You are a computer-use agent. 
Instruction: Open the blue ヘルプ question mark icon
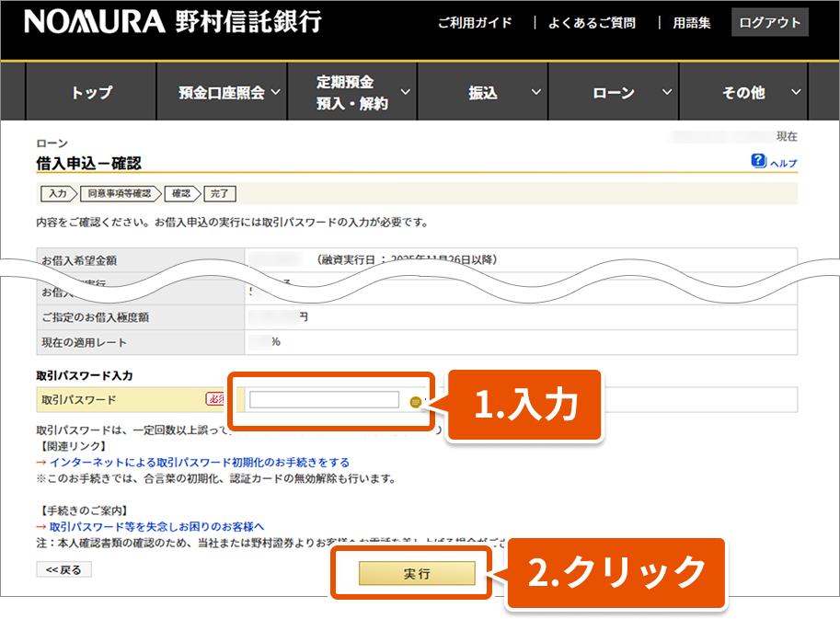tap(758, 161)
